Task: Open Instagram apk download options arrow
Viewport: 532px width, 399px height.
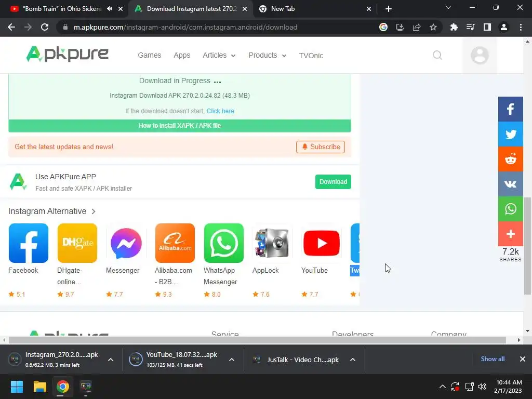Action: (111, 360)
